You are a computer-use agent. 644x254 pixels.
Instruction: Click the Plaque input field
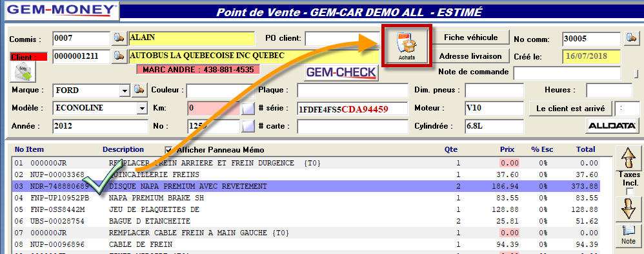pyautogui.click(x=353, y=90)
